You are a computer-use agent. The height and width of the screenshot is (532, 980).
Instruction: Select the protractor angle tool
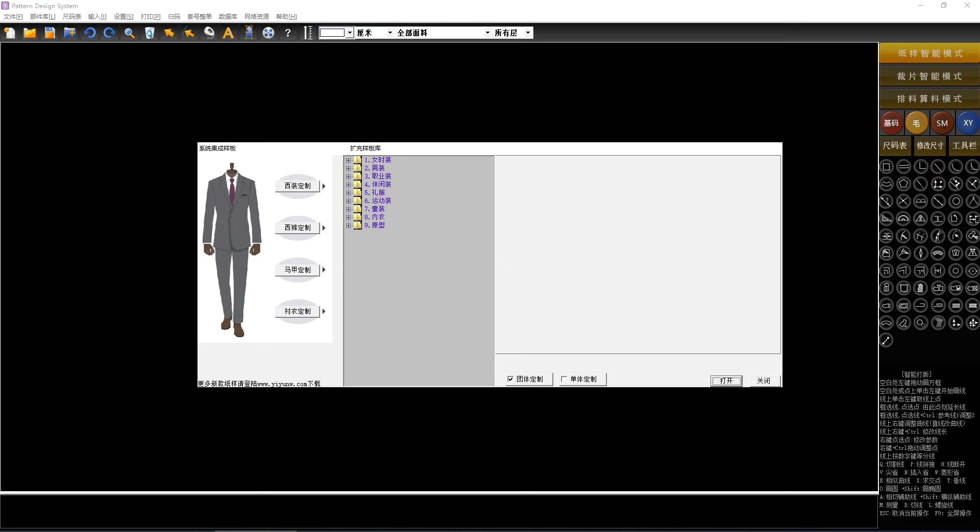[x=903, y=219]
